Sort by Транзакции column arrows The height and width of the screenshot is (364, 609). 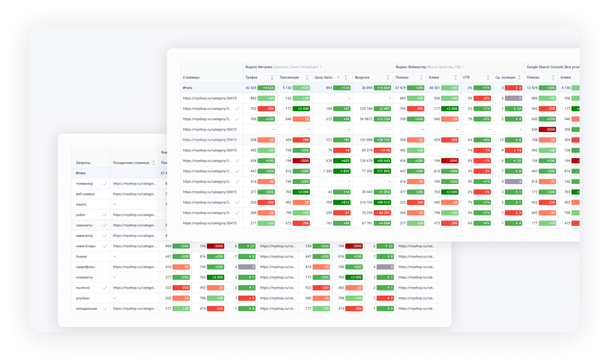(x=307, y=77)
